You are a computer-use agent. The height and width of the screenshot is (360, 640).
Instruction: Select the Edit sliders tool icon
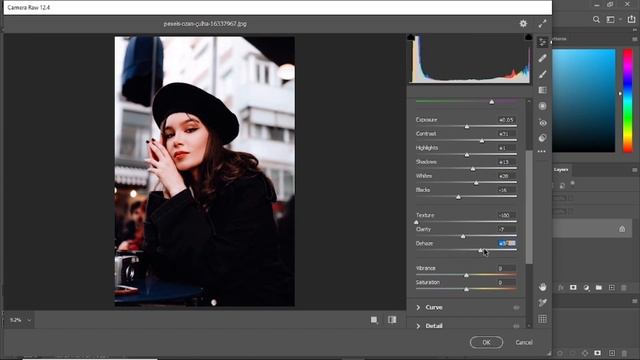[x=542, y=42]
